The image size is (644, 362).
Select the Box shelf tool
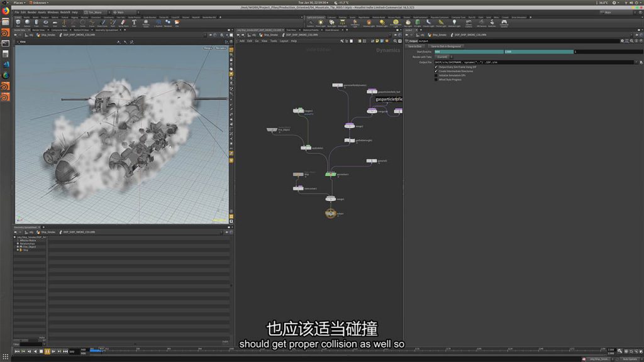[18, 23]
